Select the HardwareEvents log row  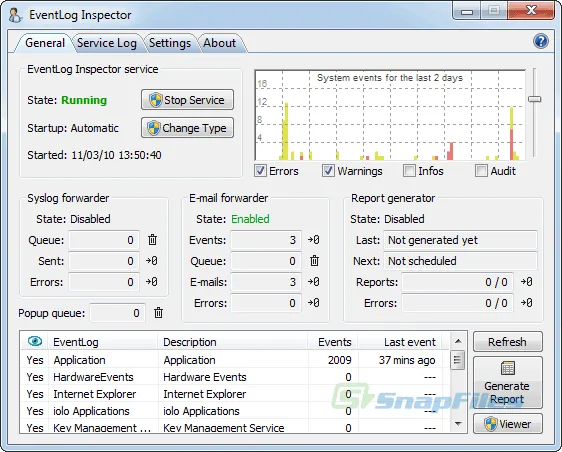235,377
